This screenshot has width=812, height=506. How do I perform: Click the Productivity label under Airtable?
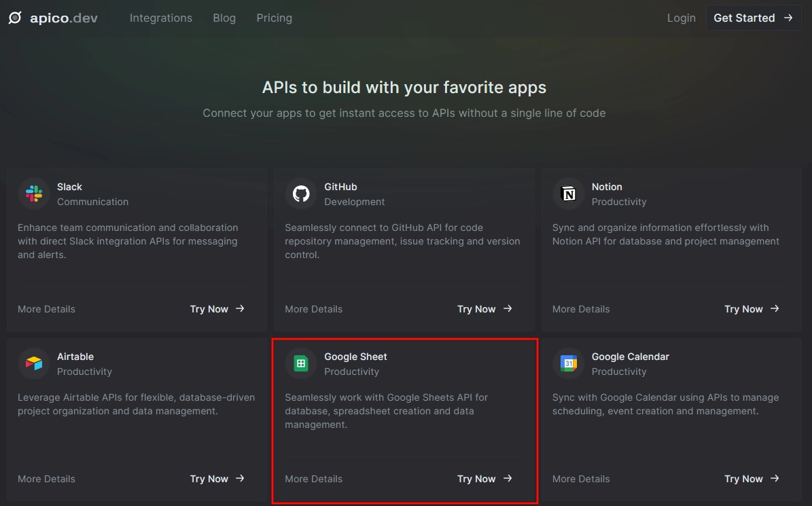84,372
